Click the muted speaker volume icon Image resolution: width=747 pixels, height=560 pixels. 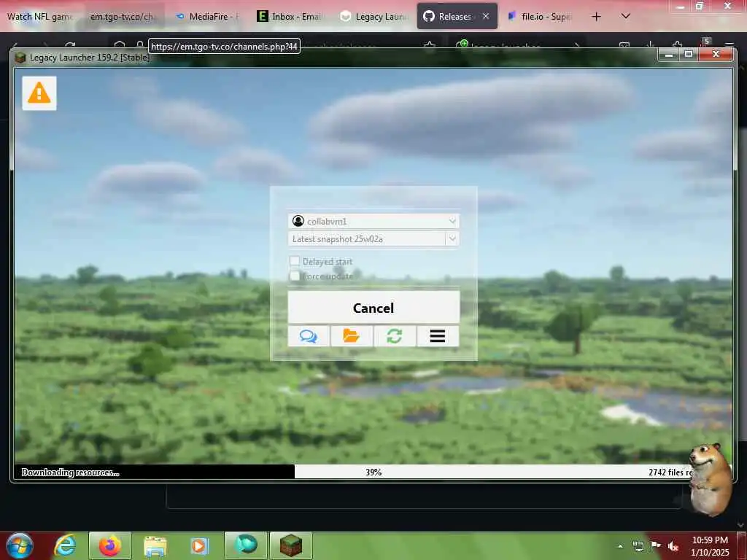pyautogui.click(x=673, y=546)
